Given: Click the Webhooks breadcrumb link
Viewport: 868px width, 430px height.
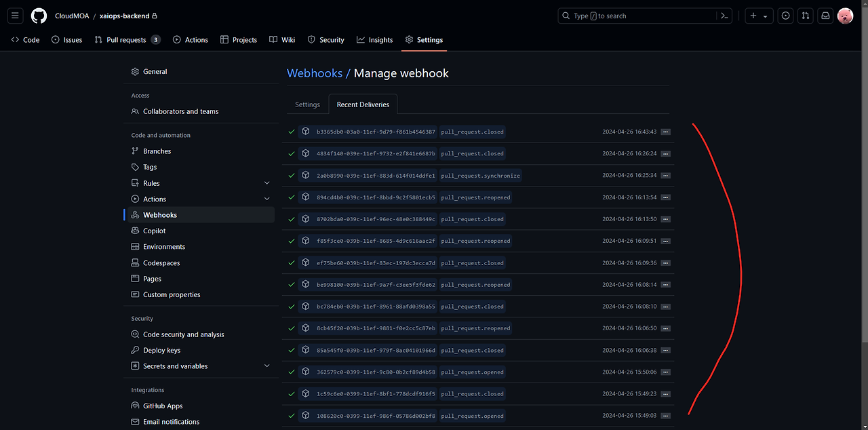Looking at the screenshot, I should 315,73.
